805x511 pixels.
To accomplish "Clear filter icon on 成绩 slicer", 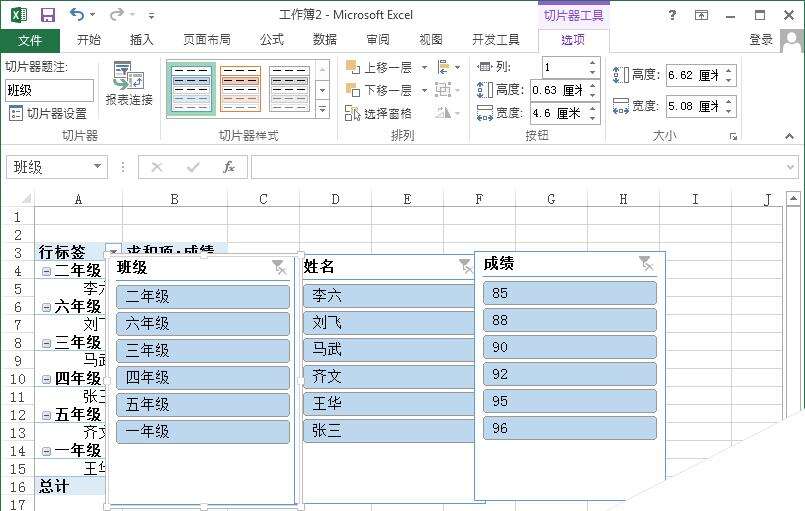I will (x=646, y=263).
